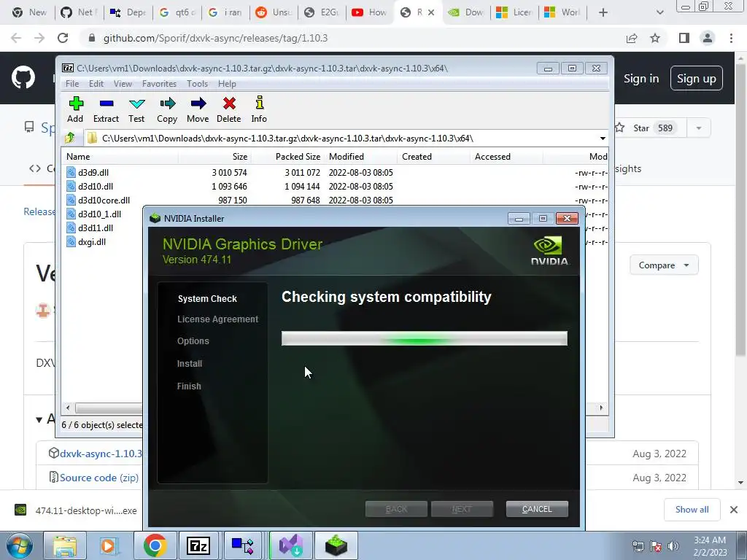
Task: Collapse the Assets section triangle
Action: 39,419
